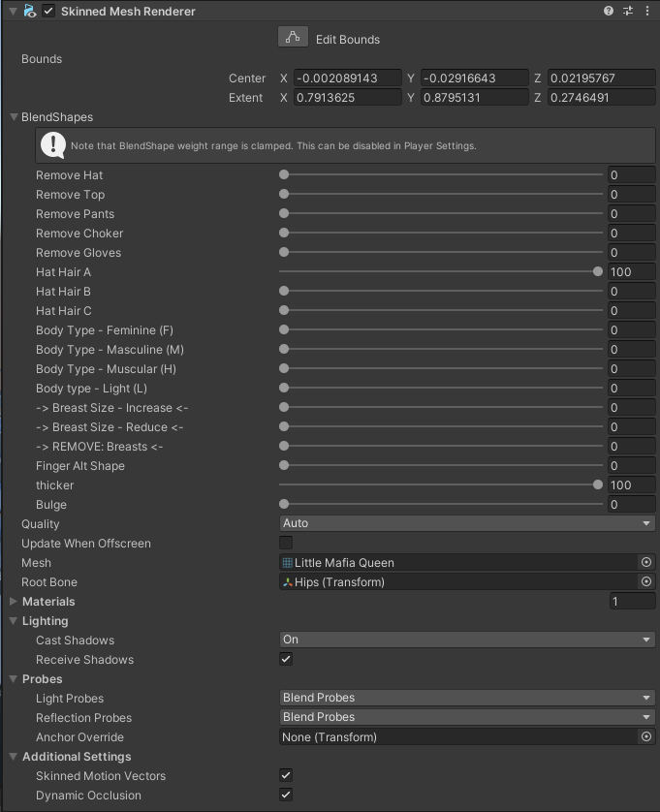
Task: Open the Cast Shadows dropdown
Action: [x=466, y=640]
